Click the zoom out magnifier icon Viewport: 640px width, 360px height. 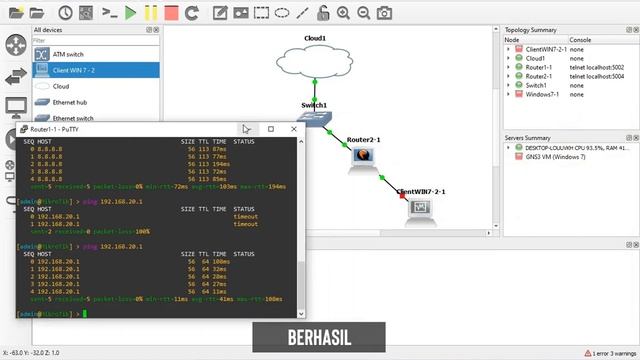(363, 13)
